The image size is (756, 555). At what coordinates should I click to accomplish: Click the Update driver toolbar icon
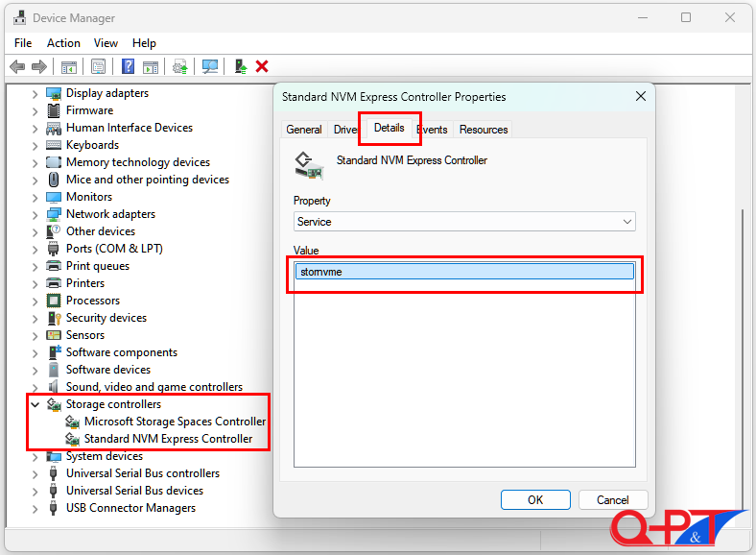(x=179, y=66)
